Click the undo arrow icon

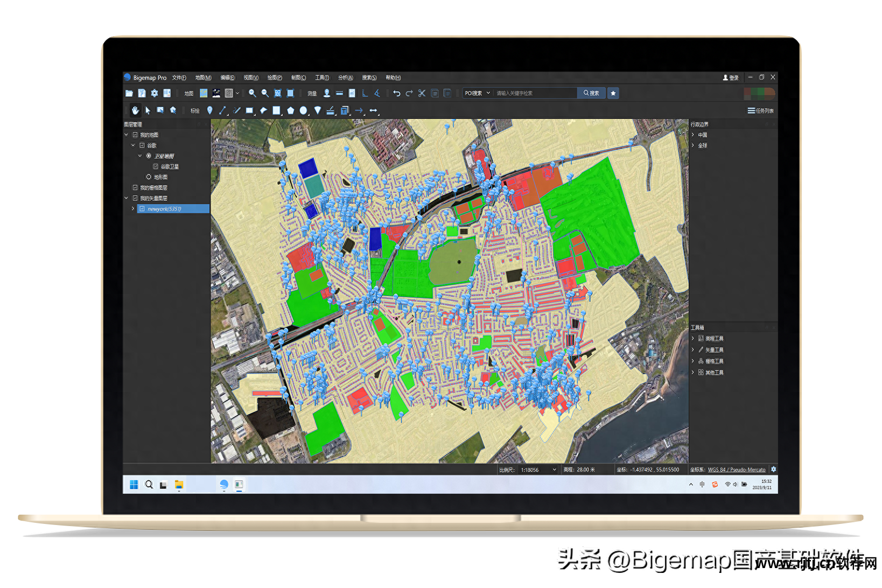point(397,93)
